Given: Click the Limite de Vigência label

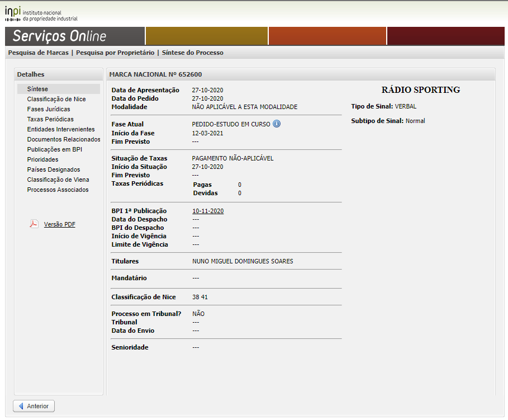Looking at the screenshot, I should click(x=140, y=244).
